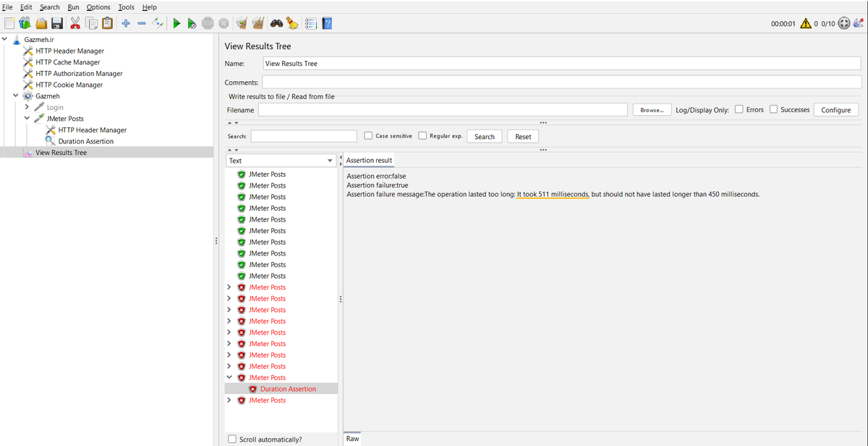Select View Results Tree in test plan tree
Screen dimensions: 868x446
tap(61, 153)
